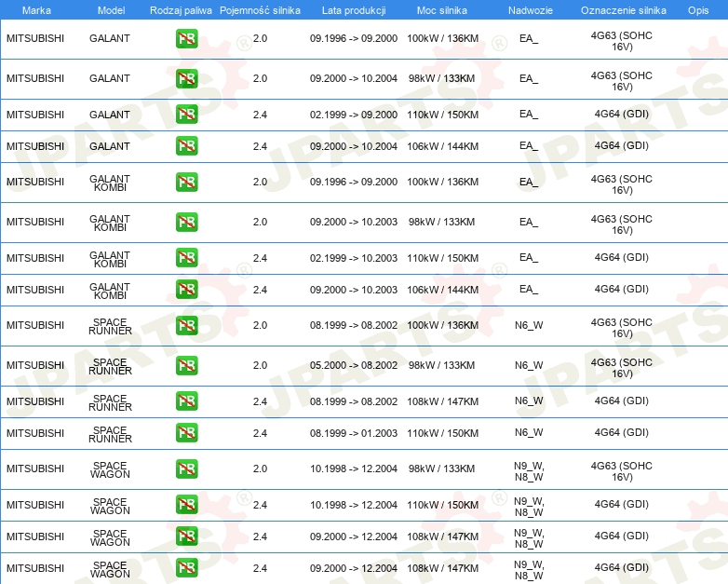Select production dates 08.1999 -> 01.2003 cell
728x584 pixels.
(x=354, y=433)
